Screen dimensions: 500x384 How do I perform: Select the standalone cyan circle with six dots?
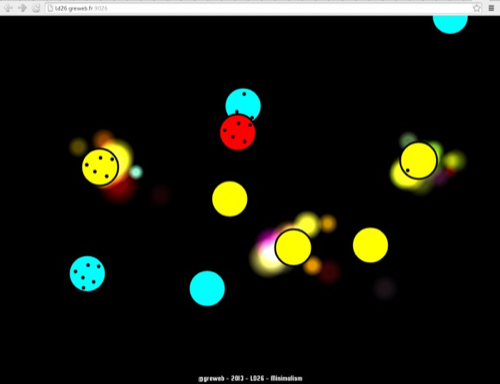87,273
